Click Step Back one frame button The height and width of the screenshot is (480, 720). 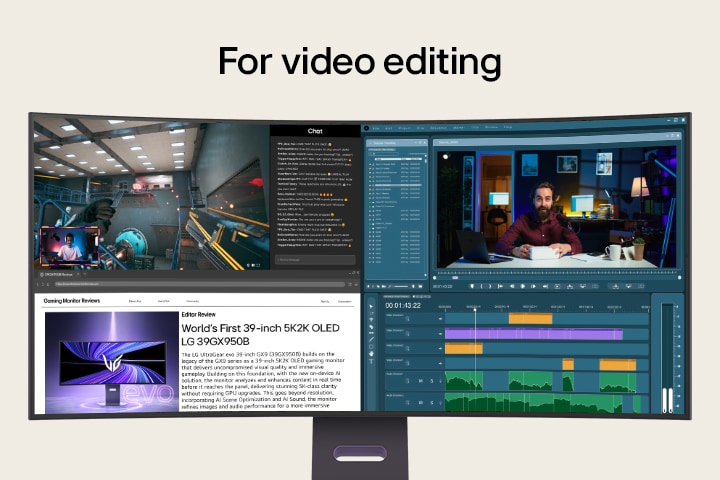coord(512,286)
